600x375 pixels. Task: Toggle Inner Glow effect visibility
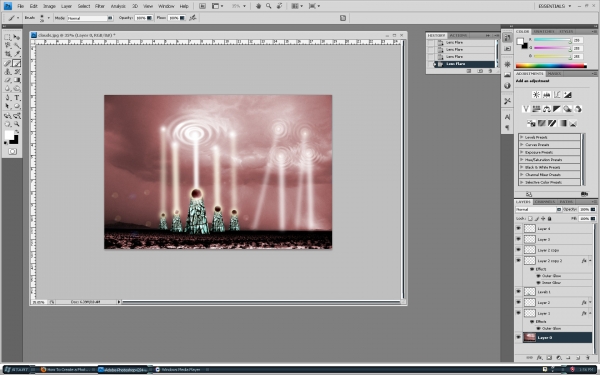(538, 283)
